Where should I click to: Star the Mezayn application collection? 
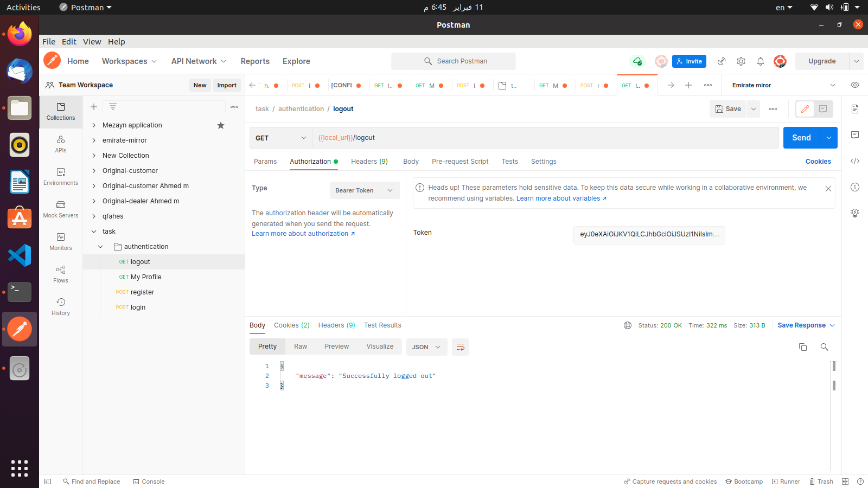pyautogui.click(x=221, y=125)
